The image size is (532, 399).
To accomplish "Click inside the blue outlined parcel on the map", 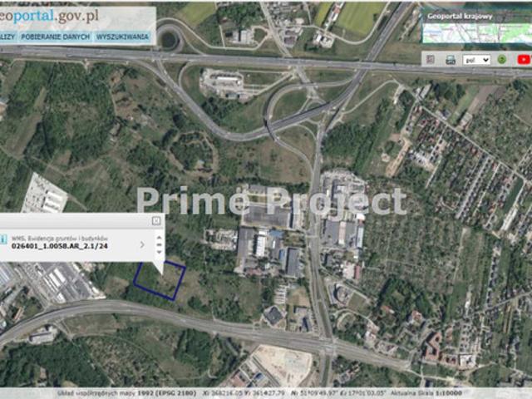I will (161, 280).
